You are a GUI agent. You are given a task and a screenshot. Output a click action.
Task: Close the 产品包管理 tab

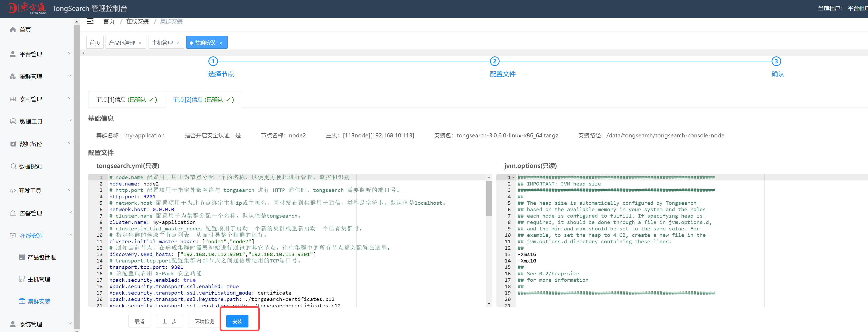(x=140, y=43)
